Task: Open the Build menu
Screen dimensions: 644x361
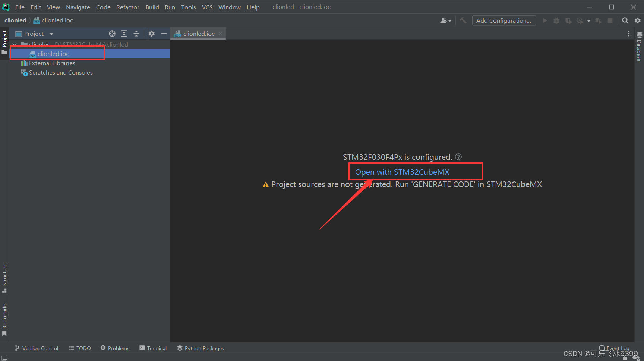Action: tap(152, 7)
